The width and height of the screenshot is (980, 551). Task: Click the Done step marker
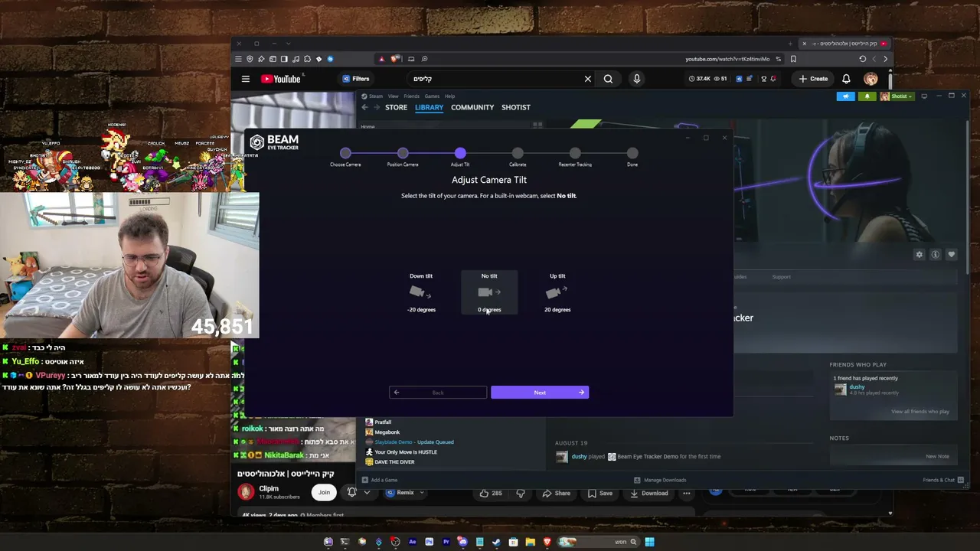click(x=632, y=153)
